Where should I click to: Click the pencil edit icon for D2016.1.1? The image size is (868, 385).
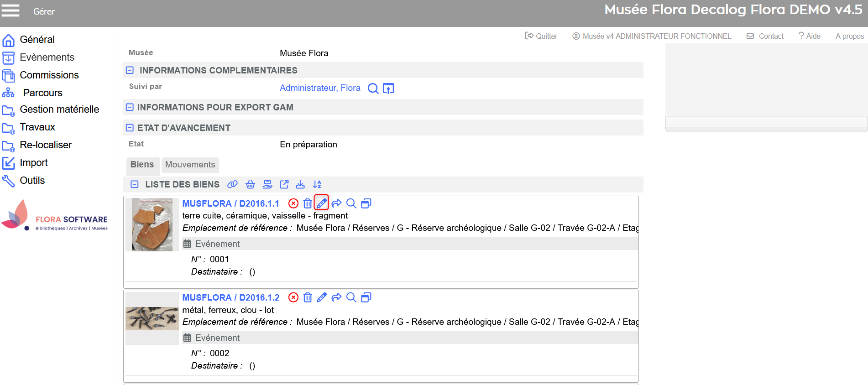point(321,203)
